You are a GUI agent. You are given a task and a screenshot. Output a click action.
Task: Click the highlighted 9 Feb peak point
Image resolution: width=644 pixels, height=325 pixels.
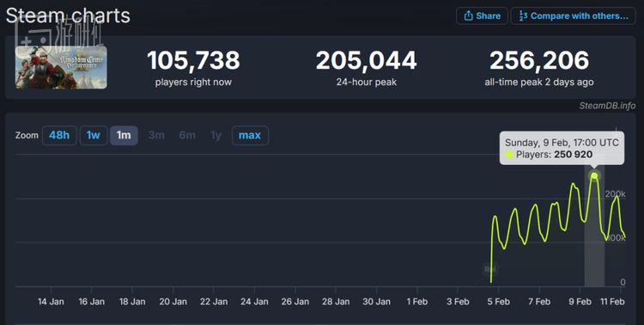(594, 175)
